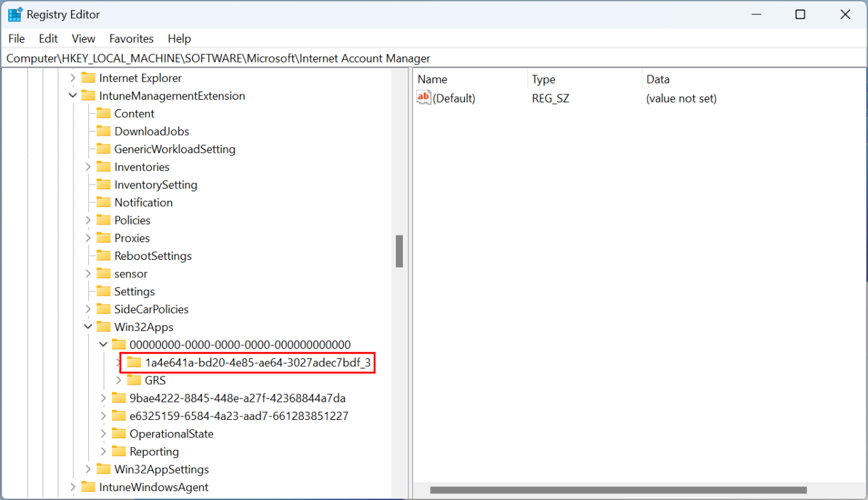Click the DownloadJobs folder icon
The image size is (868, 500).
point(103,131)
